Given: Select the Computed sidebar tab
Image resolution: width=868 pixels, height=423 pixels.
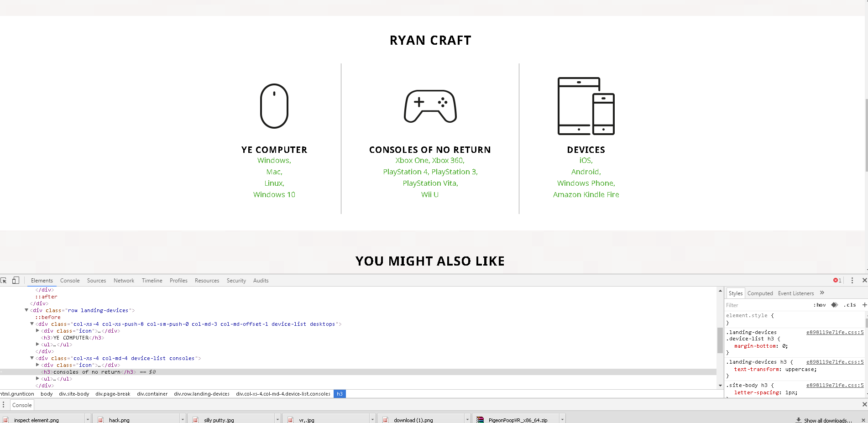Looking at the screenshot, I should click(760, 293).
